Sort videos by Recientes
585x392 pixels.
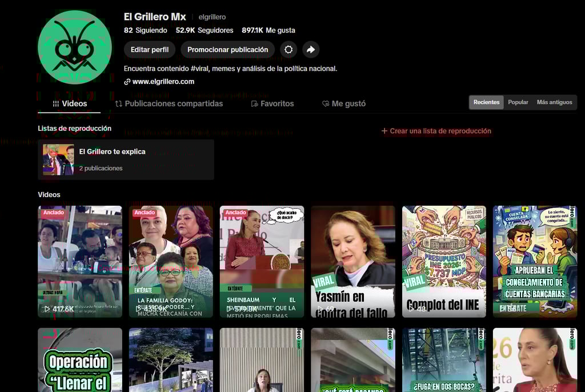pyautogui.click(x=486, y=102)
